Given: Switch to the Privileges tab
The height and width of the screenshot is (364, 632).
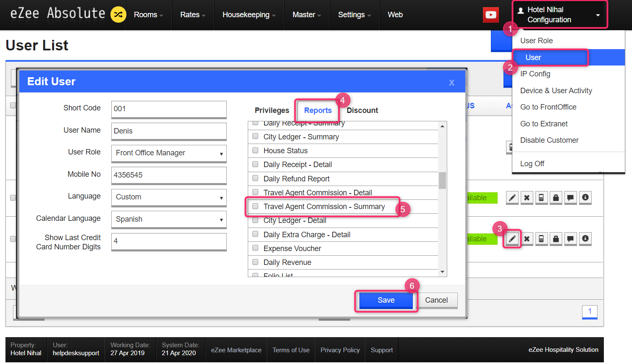Looking at the screenshot, I should [x=272, y=110].
